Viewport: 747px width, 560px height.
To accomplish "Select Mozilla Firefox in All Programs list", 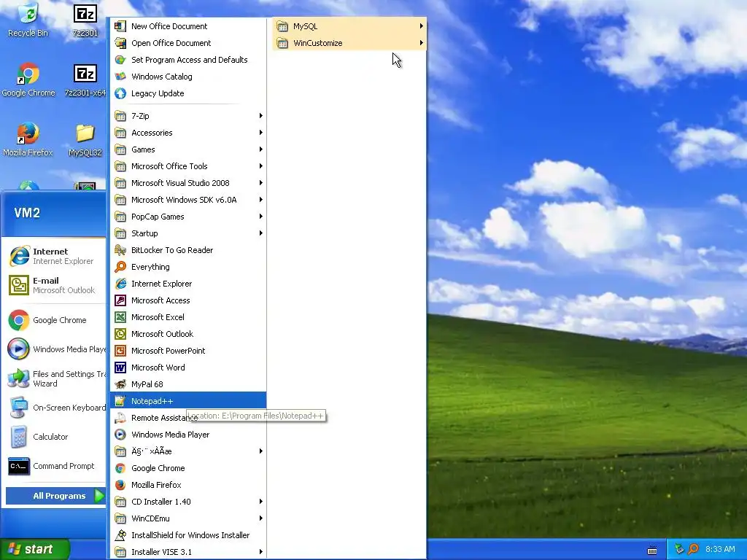I will 188,485.
